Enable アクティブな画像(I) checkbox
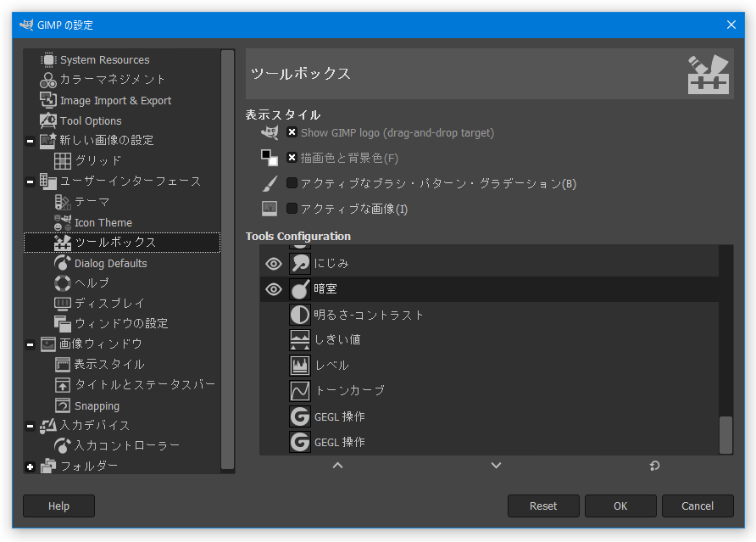The image size is (756, 542). coord(292,209)
